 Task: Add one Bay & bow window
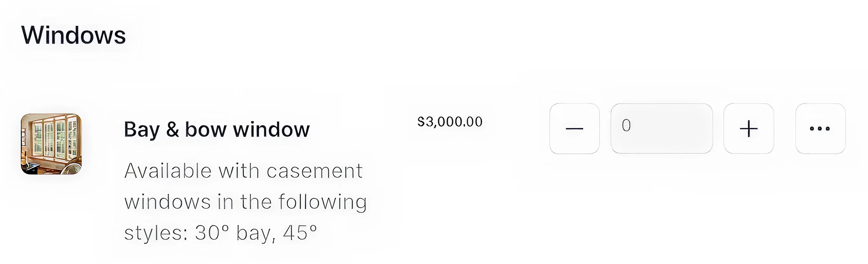tap(748, 129)
